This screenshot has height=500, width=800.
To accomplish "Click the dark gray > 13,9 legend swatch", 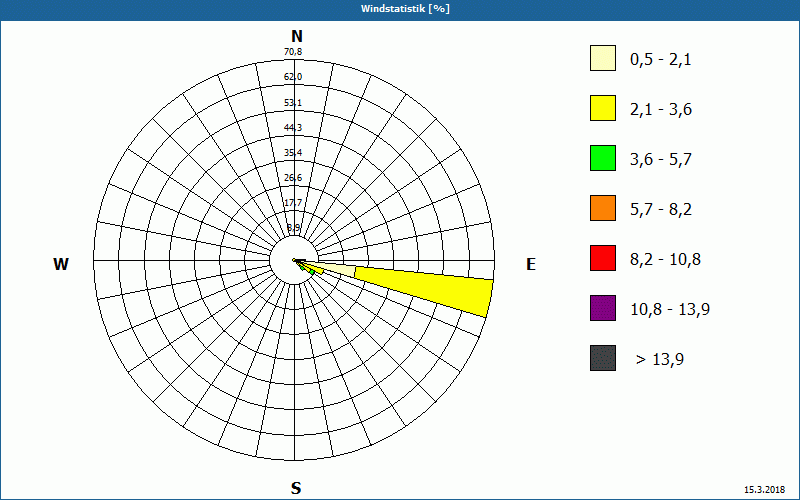I will click(603, 358).
